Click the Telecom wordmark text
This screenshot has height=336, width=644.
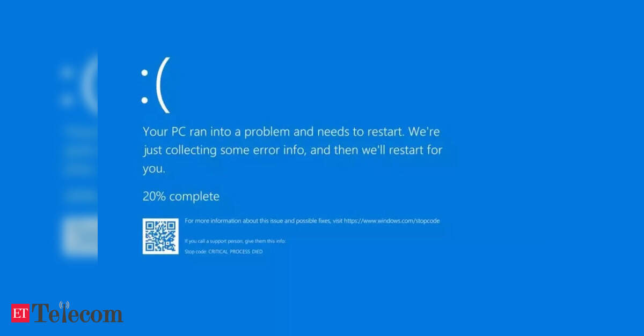pos(78,313)
